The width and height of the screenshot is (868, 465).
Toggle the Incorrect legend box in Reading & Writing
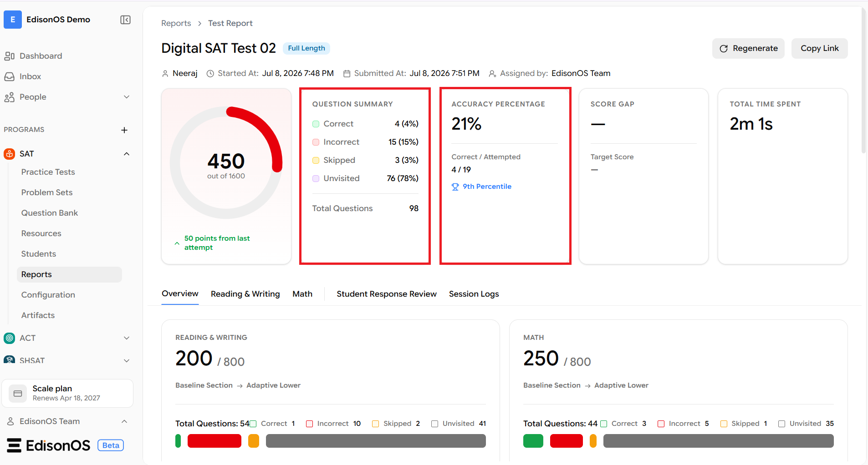tap(310, 424)
